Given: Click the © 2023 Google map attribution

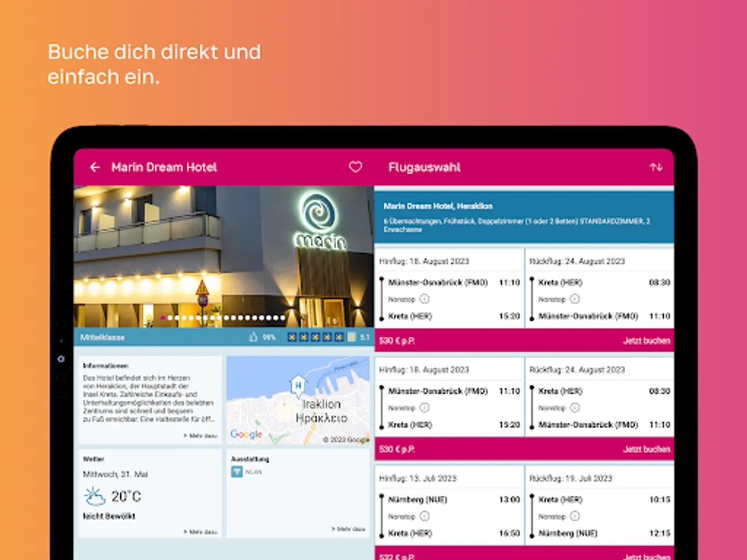Looking at the screenshot, I should pos(345,439).
